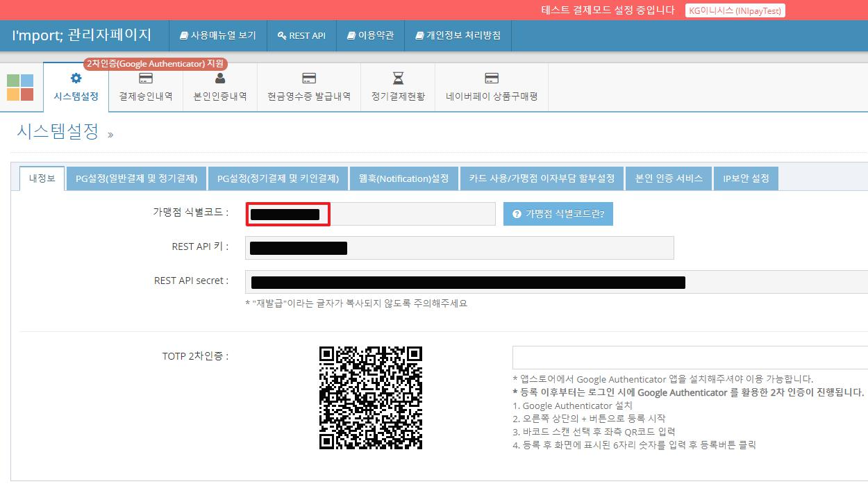Click the I'mport 관리자페이지 logo title

tap(81, 35)
